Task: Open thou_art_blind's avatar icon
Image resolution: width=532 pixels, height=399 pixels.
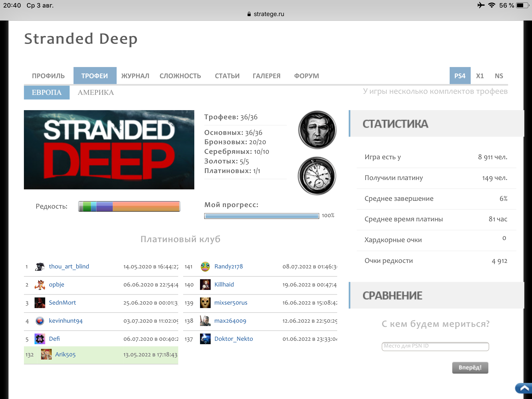Action: [40, 267]
